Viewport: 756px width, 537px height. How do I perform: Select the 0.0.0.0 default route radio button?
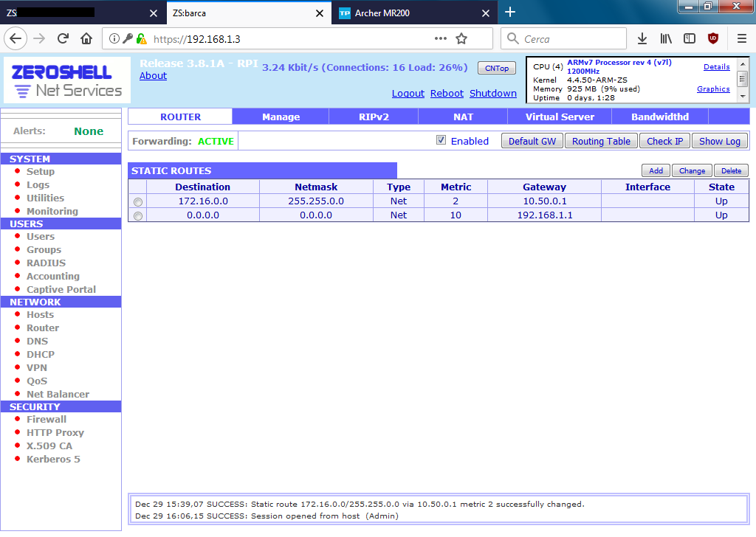click(137, 216)
